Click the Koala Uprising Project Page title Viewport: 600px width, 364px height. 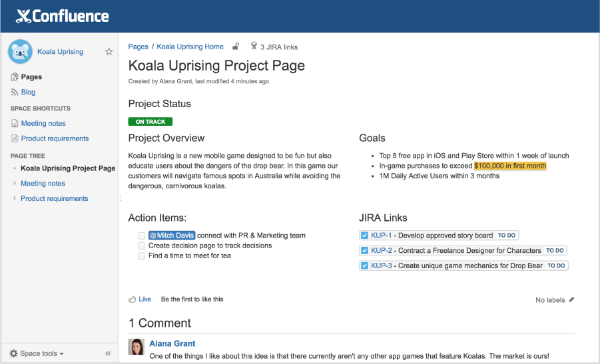tap(216, 65)
